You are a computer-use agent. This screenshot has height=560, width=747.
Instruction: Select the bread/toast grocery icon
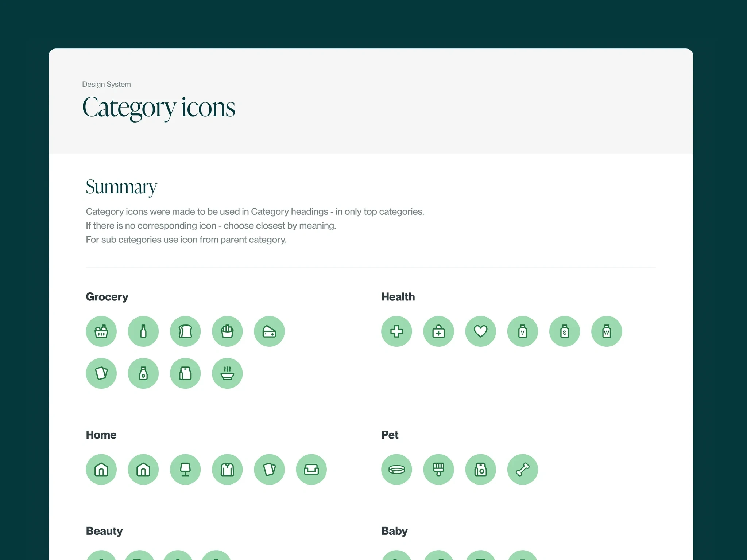(x=185, y=331)
